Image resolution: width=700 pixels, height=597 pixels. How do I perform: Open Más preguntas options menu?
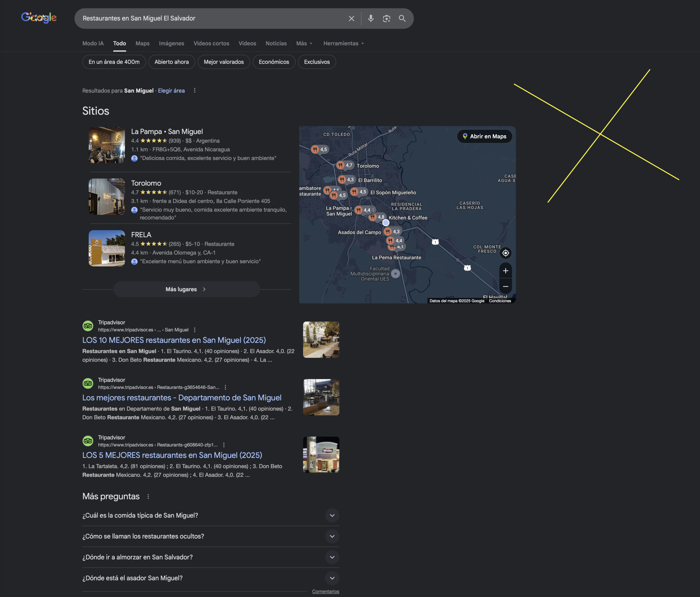(x=148, y=496)
